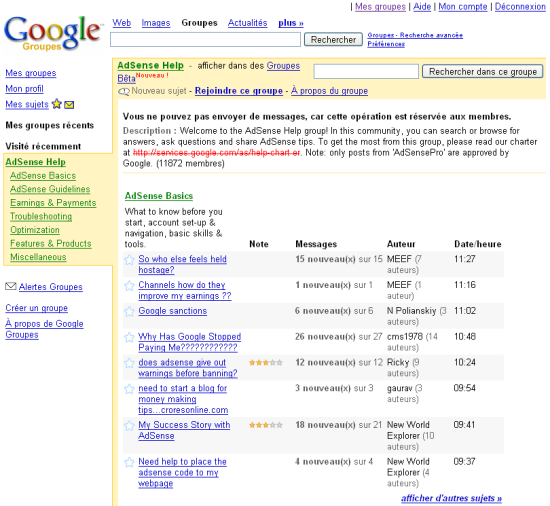
Task: Select 'Optimization' in sidebar
Action: click(x=35, y=230)
